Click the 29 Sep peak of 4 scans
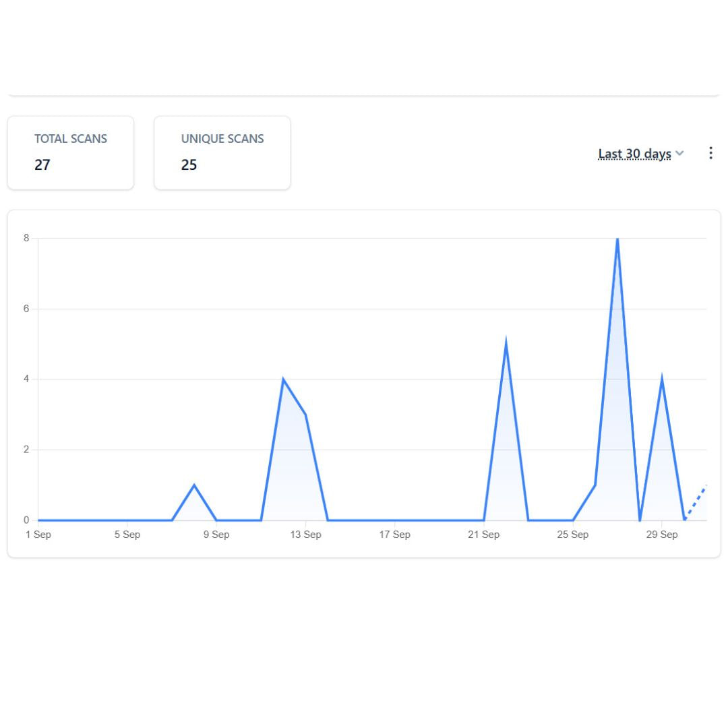Screen dimensions: 728x728 [662, 380]
